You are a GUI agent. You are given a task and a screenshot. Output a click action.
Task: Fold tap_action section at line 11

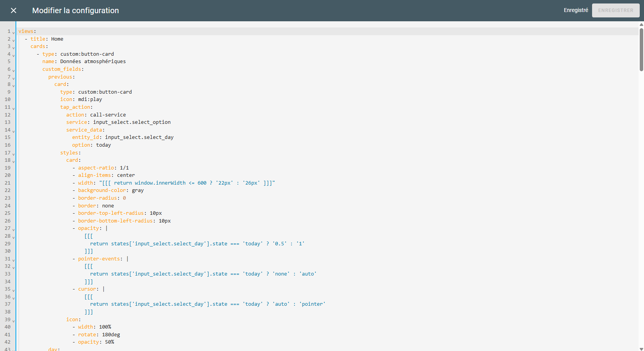tap(14, 108)
